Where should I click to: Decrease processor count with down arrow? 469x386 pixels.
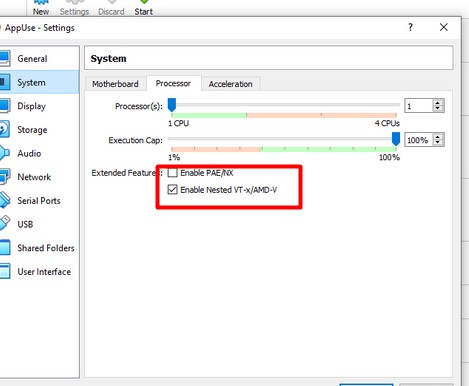(438, 109)
